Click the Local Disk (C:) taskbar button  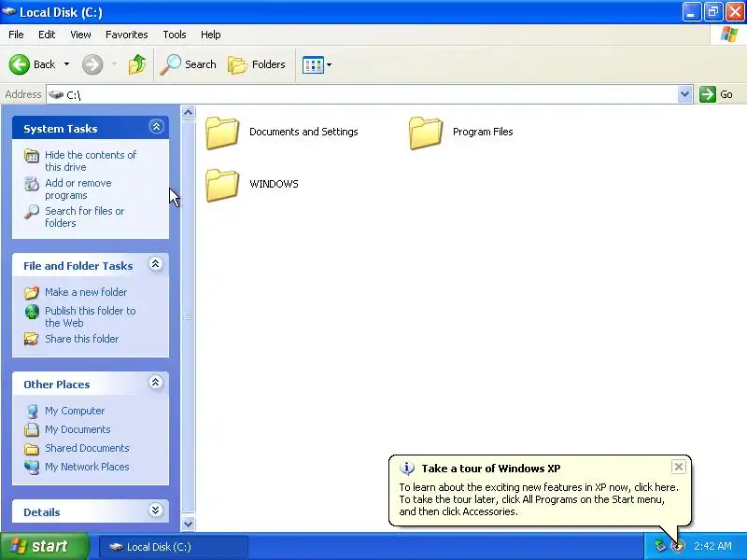174,547
